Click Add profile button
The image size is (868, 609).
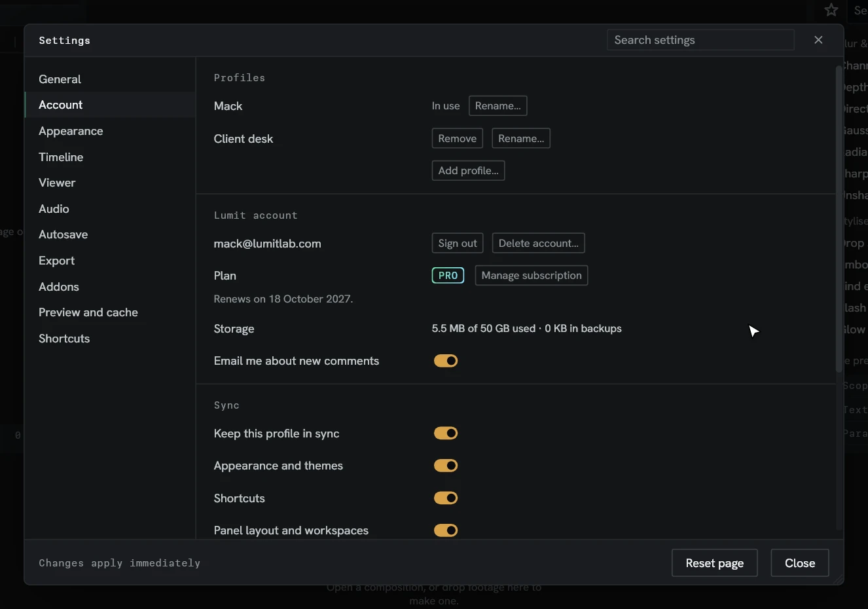(x=468, y=170)
